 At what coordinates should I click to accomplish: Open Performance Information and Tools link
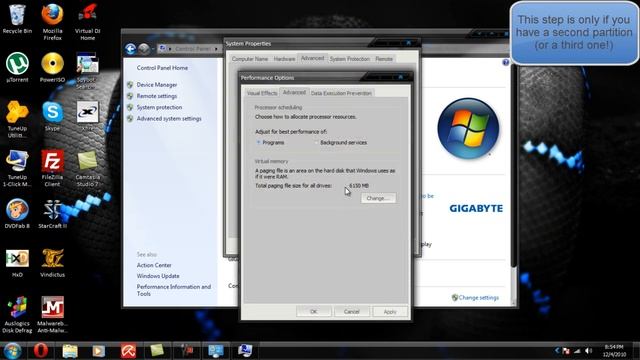(x=174, y=290)
